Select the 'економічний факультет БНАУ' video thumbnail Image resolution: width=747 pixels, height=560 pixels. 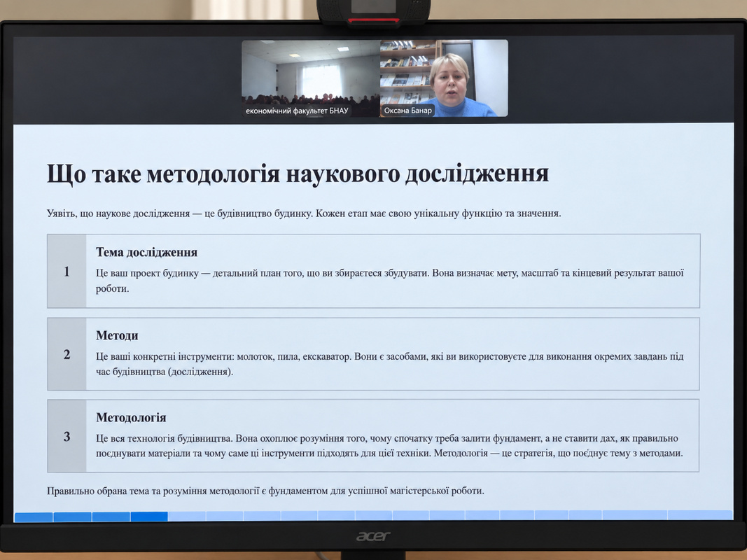[x=311, y=78]
